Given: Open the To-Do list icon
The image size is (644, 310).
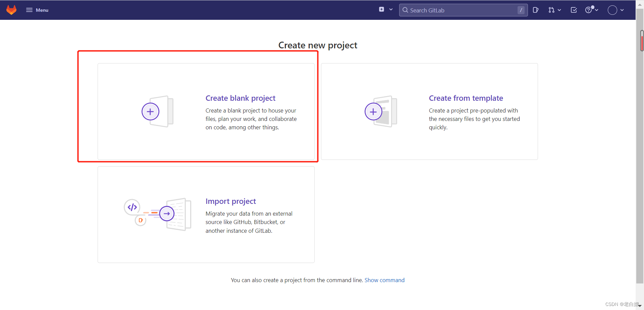Looking at the screenshot, I should tap(574, 10).
